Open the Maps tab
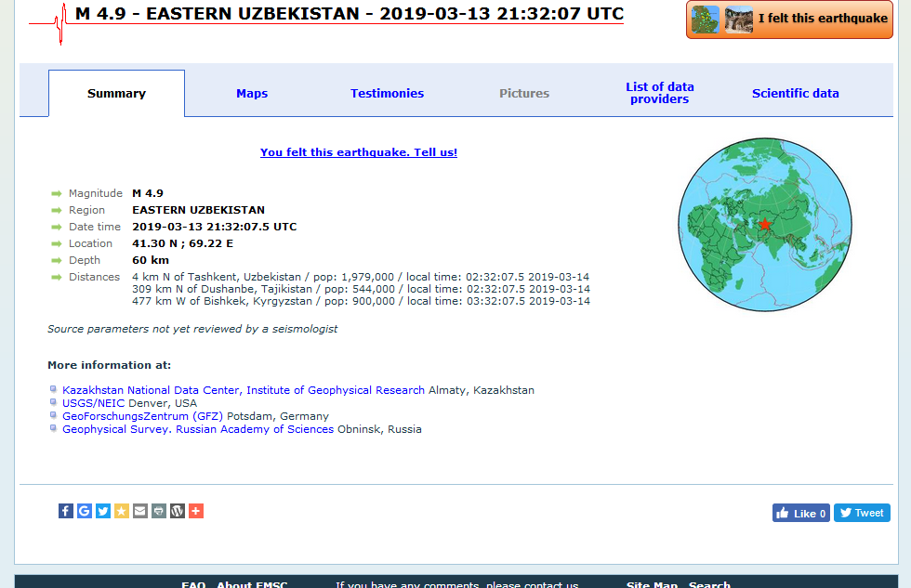Viewport: 911px width, 588px height. point(252,93)
